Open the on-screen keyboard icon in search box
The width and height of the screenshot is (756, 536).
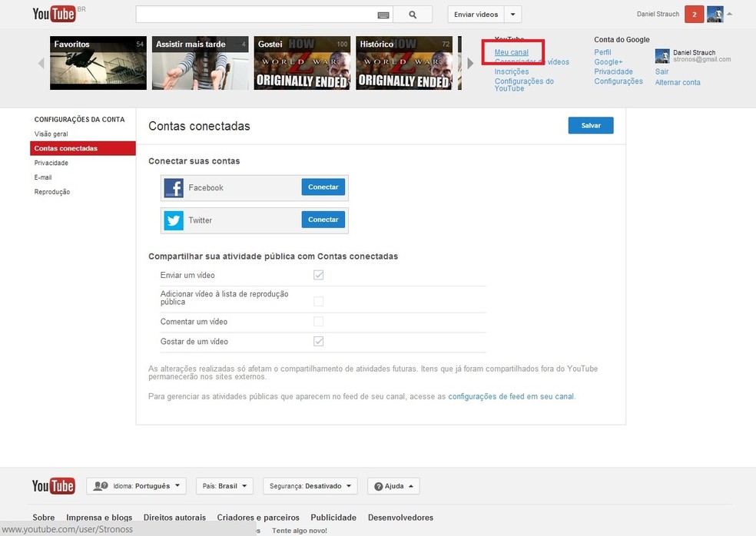coord(383,15)
